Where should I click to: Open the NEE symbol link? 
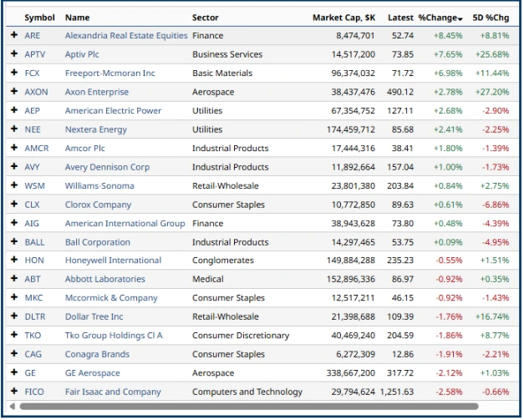[33, 129]
